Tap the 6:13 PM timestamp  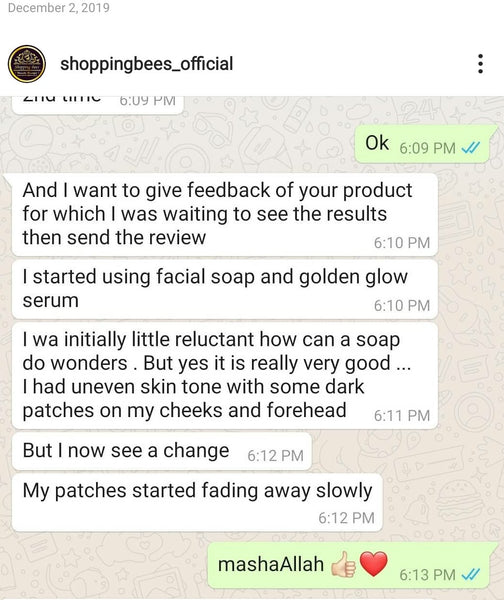(x=427, y=575)
